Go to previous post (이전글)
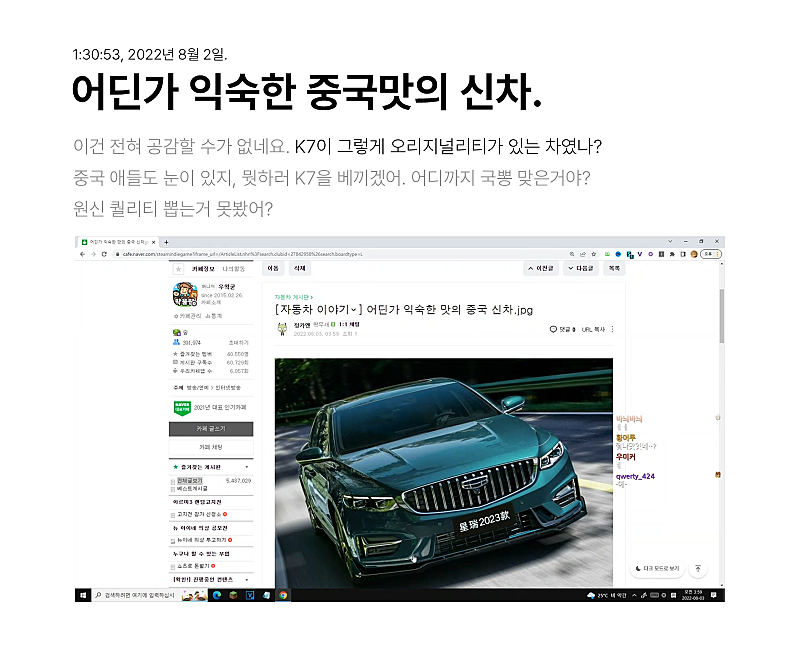This screenshot has width=800, height=650. [x=541, y=268]
